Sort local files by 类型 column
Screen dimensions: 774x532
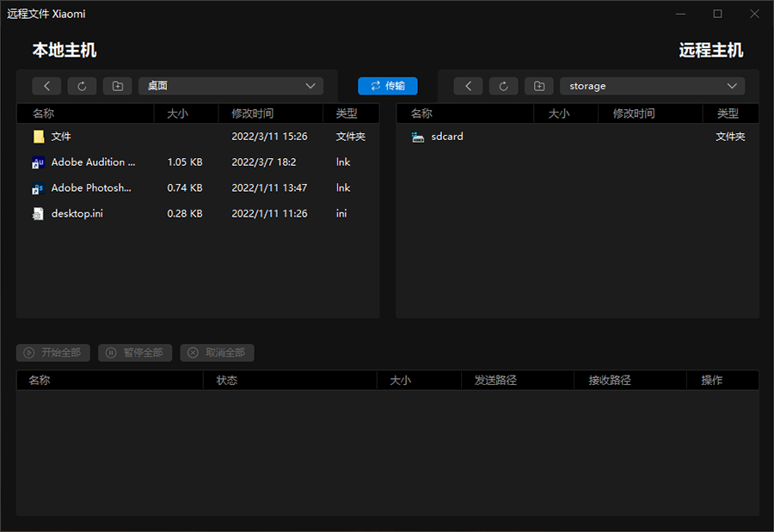tap(351, 113)
